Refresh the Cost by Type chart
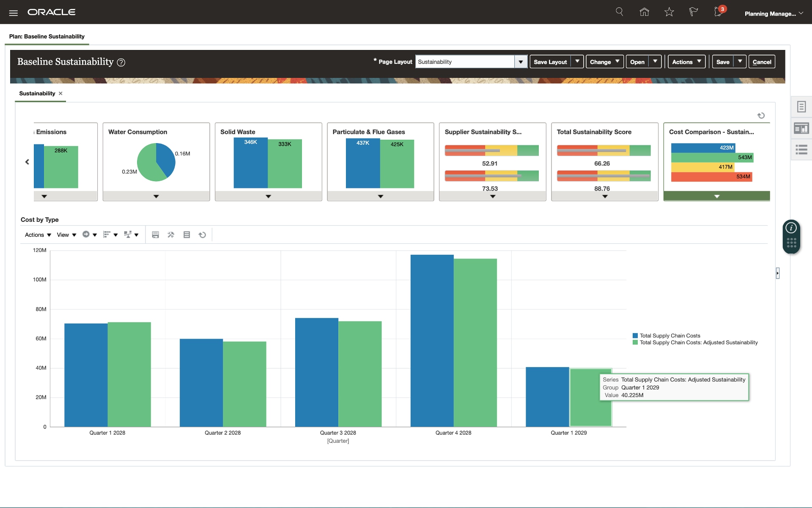The image size is (812, 508). (x=202, y=235)
